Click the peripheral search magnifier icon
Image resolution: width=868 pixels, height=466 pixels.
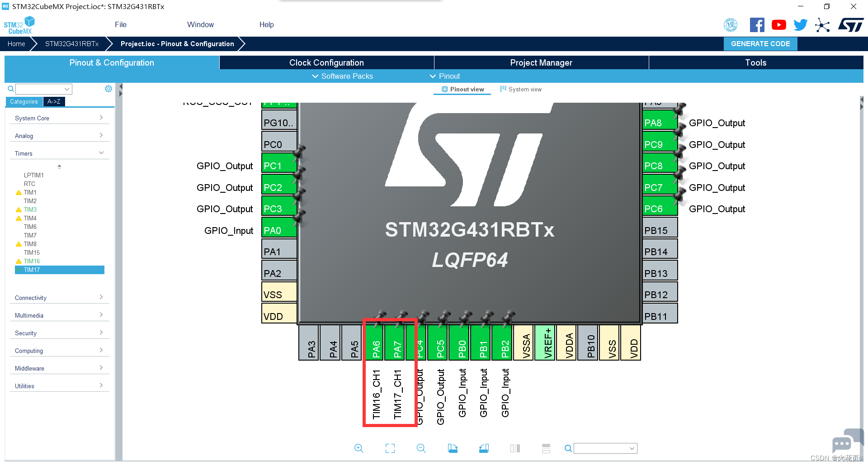click(11, 89)
